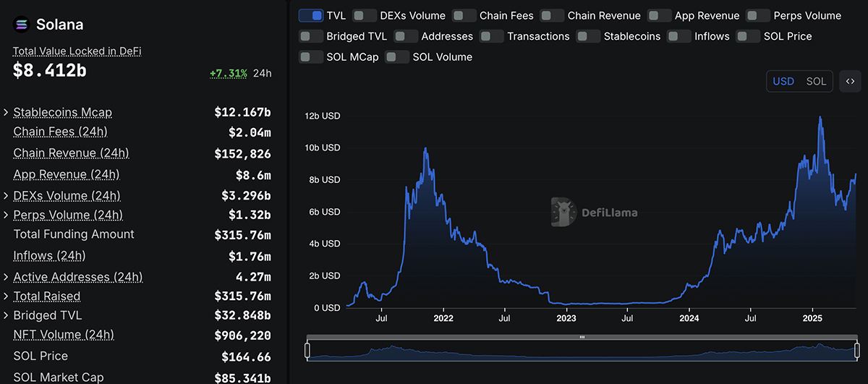Click the $32.848b bridged TVL value
Viewport: 868px width, 384px height.
point(242,315)
